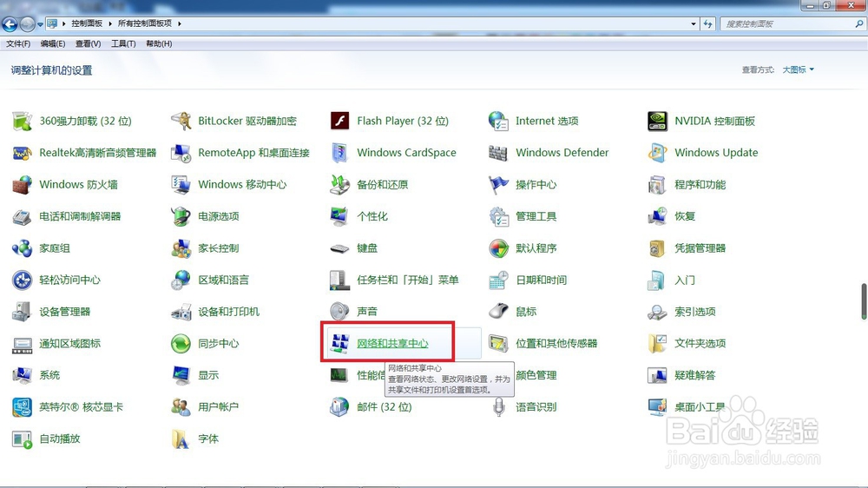
Task: Click the vertical scrollbar thumb
Action: coord(864,301)
